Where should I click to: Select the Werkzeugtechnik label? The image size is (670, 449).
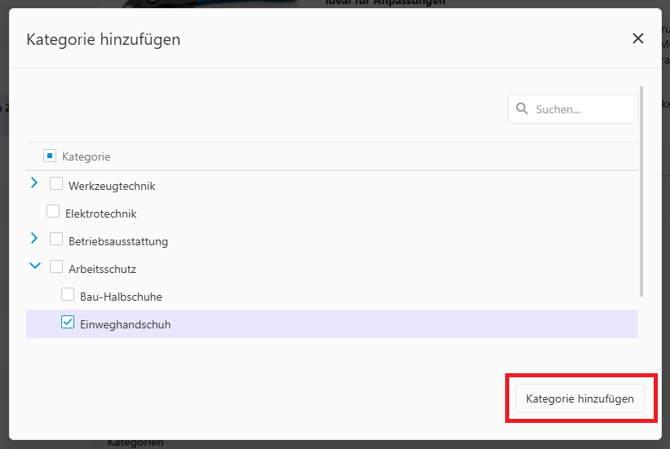(x=111, y=186)
